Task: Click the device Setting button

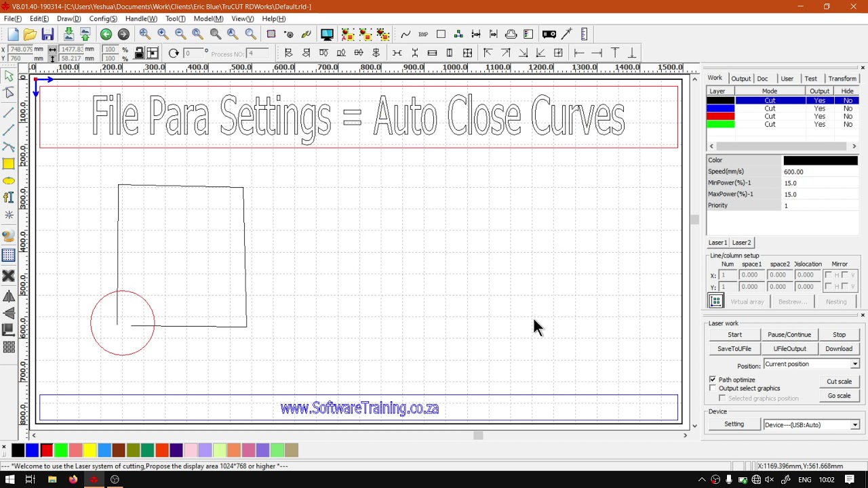Action: pyautogui.click(x=734, y=424)
